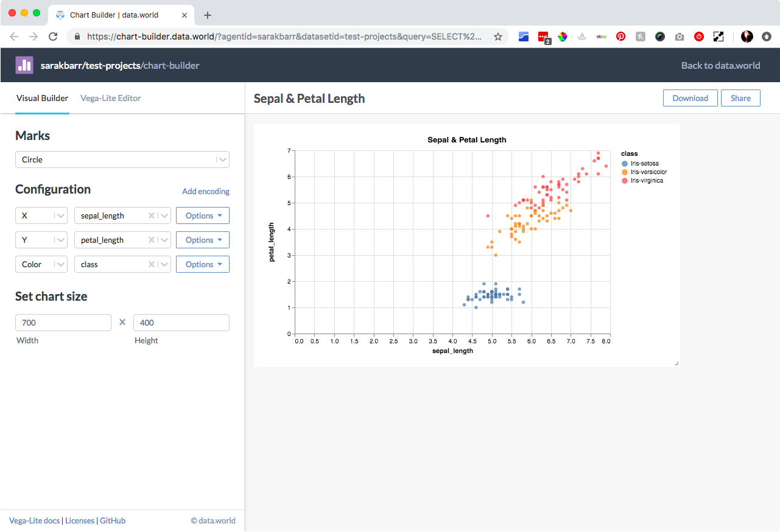
Task: Click the browser profile avatar icon
Action: [x=747, y=37]
